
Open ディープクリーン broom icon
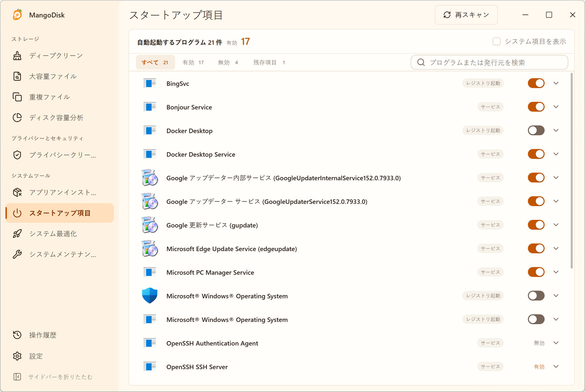[17, 56]
